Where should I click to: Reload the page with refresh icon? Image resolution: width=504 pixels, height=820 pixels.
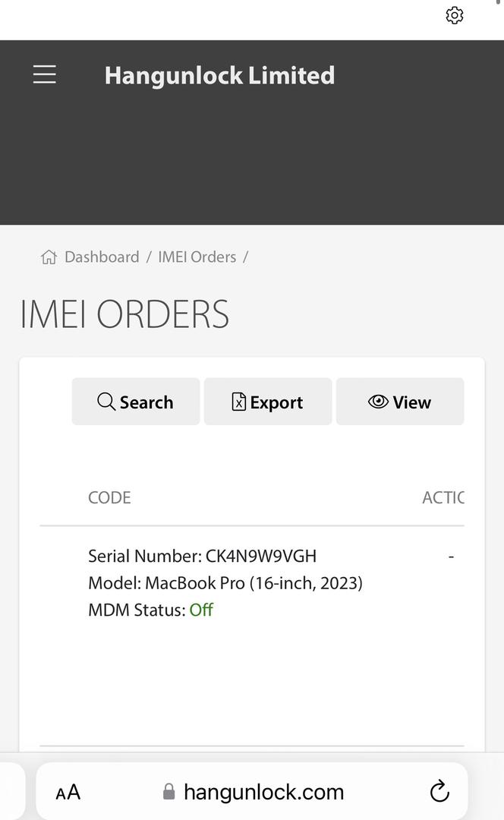coord(439,792)
